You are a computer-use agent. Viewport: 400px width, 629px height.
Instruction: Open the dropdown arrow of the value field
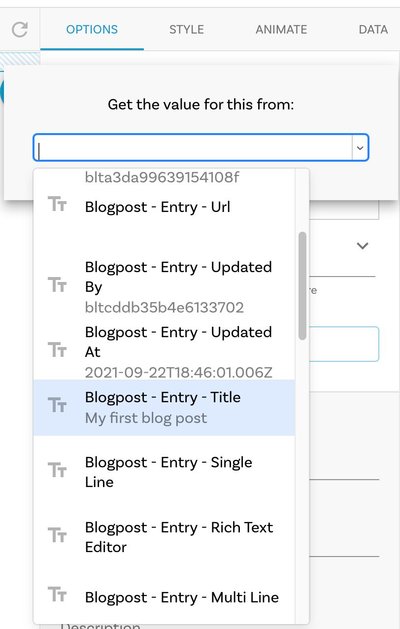coord(360,148)
